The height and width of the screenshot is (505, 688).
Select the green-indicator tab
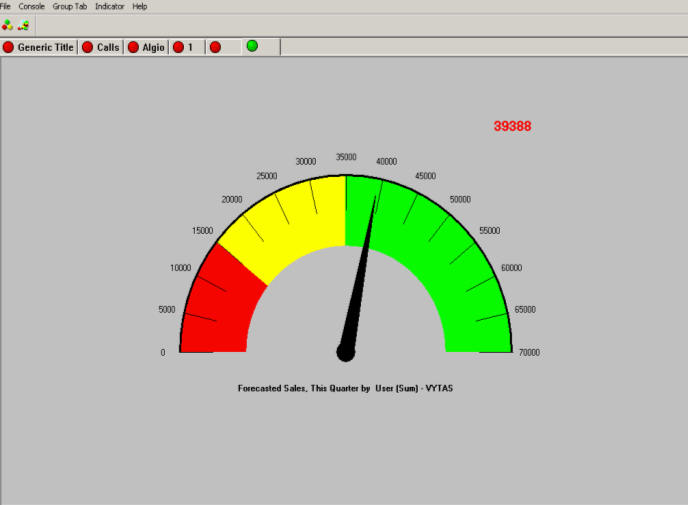click(261, 47)
